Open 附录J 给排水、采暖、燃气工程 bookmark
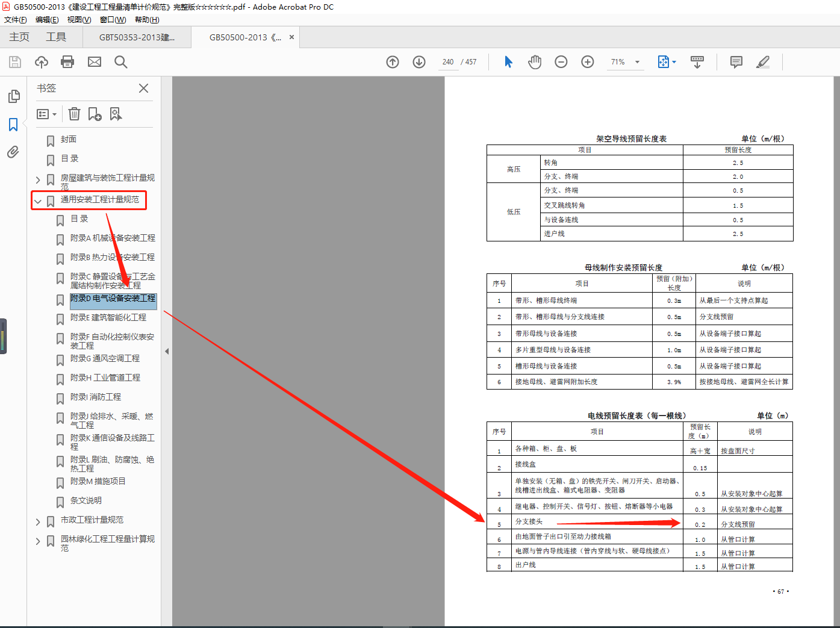840x628 pixels. (x=112, y=420)
